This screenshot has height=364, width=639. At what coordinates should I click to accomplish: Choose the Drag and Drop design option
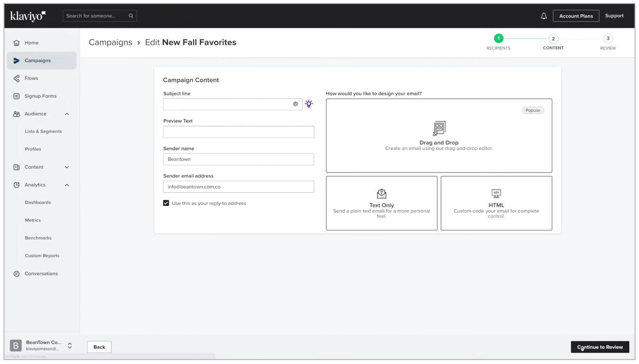click(439, 136)
